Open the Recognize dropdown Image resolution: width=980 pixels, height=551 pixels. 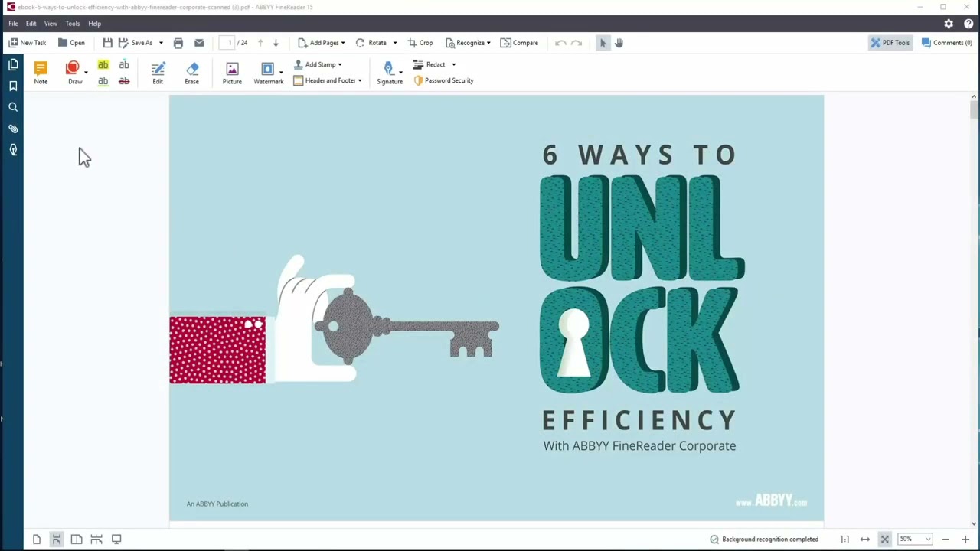pos(468,43)
